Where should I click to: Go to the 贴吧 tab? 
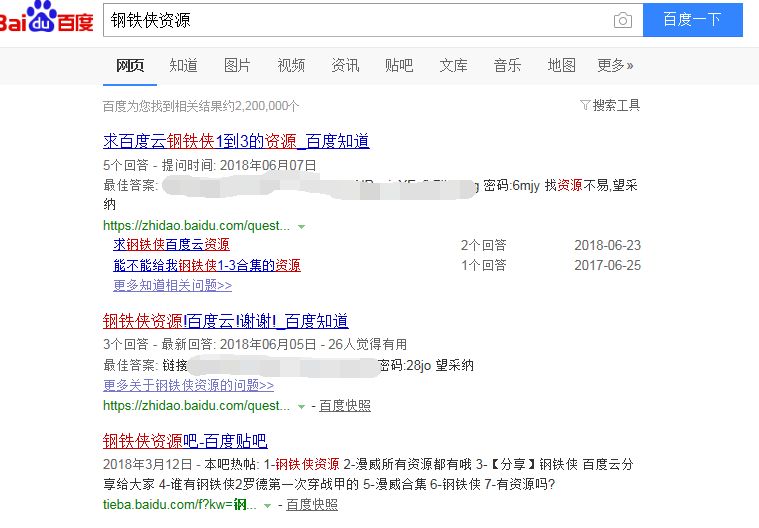tap(399, 65)
